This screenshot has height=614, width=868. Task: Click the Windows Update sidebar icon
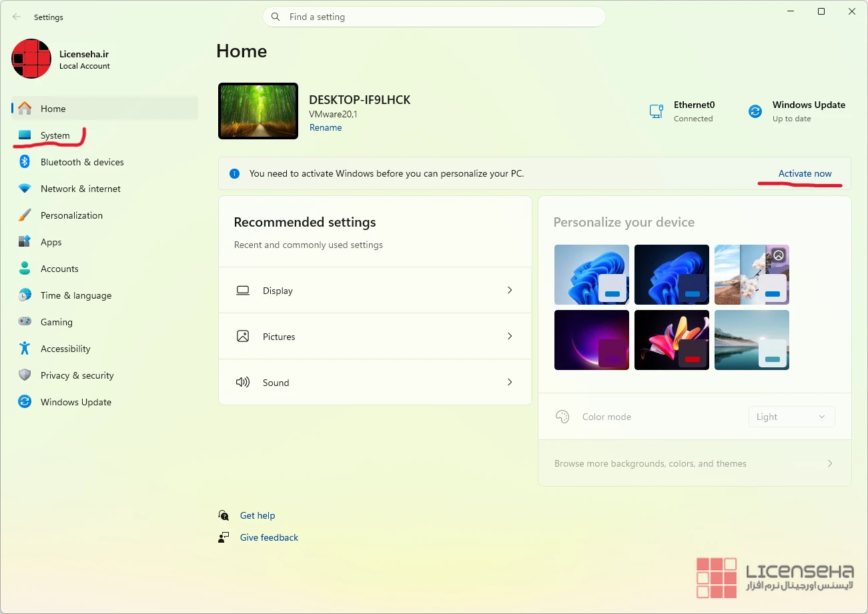[x=25, y=402]
